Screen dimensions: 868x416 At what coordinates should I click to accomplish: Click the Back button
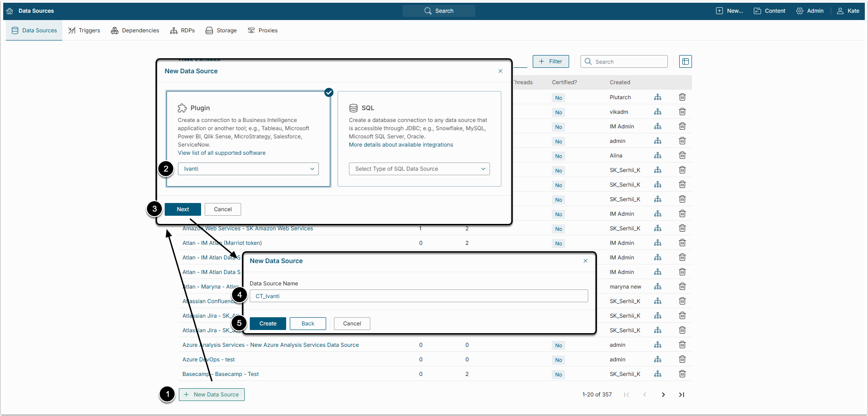[308, 324]
